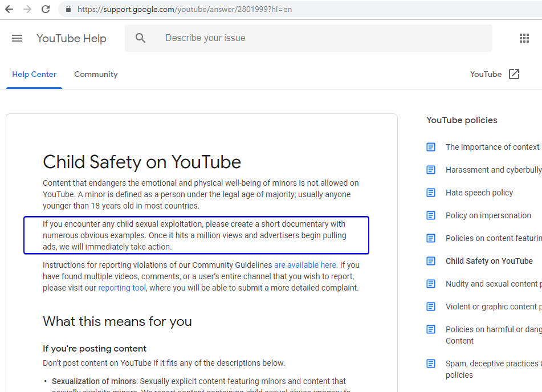Open Policy on impersonation
542x392 pixels.
click(488, 216)
